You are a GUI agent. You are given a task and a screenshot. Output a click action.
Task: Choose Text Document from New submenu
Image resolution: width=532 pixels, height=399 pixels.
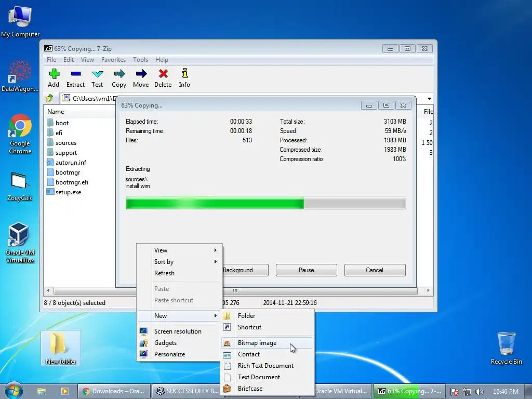click(268, 377)
